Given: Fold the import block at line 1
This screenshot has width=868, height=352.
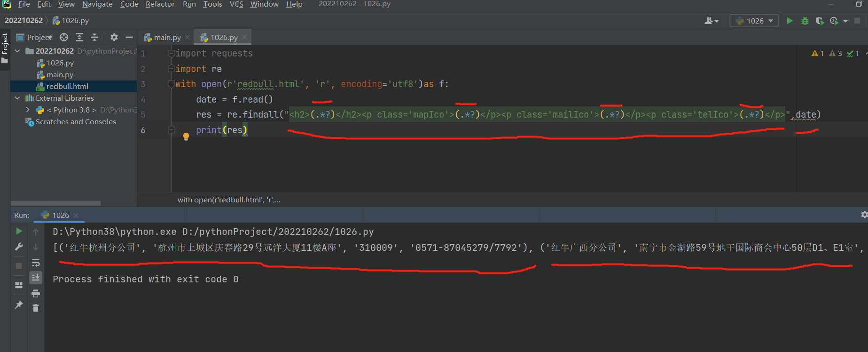Looking at the screenshot, I should [172, 54].
